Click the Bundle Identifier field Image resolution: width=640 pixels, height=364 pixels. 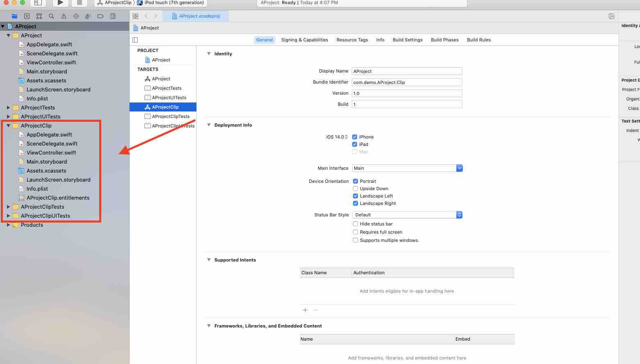(407, 82)
